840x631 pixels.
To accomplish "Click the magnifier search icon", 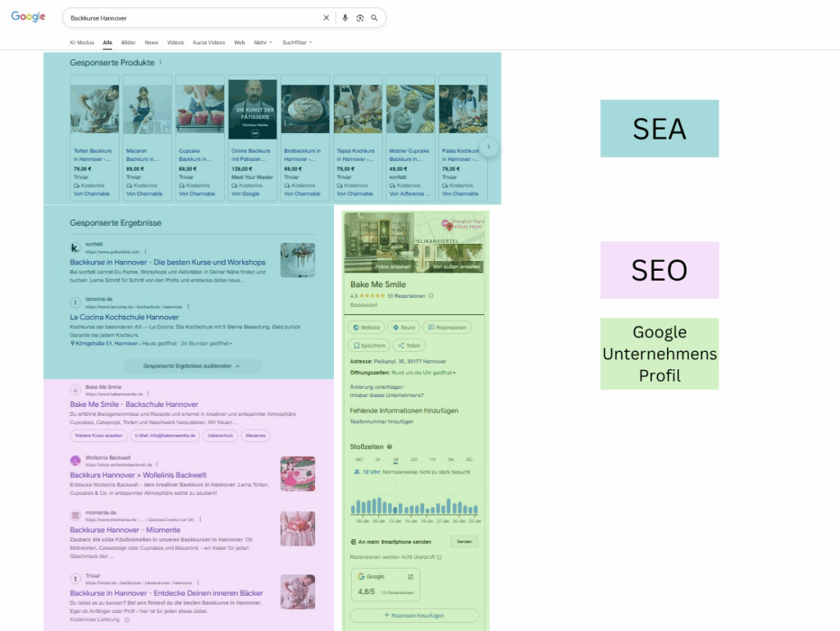I will (x=374, y=17).
